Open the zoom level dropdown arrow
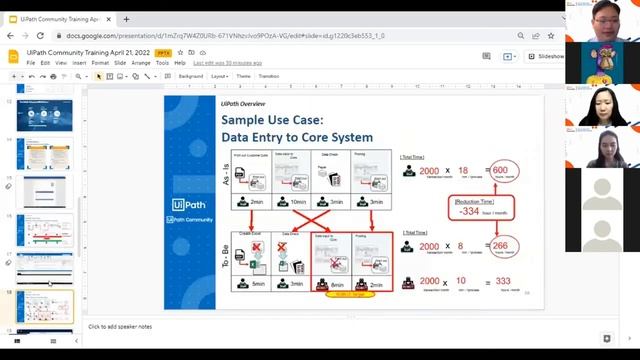The image size is (640, 360). 87,76
